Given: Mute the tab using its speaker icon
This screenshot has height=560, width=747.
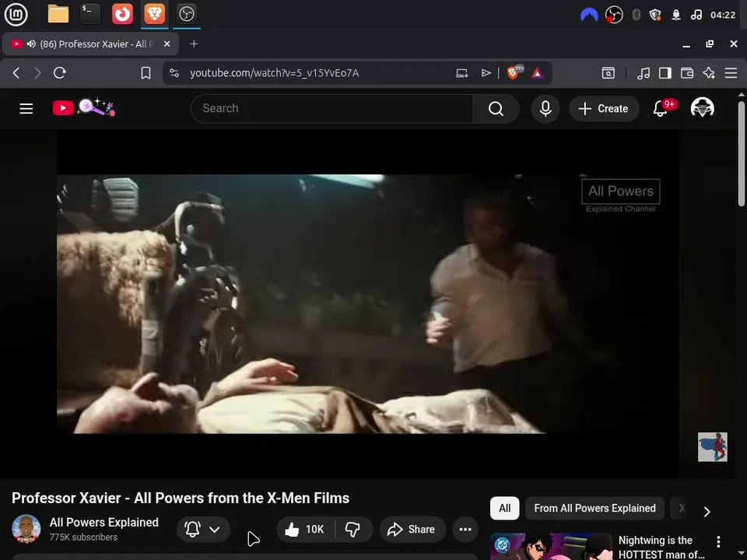Looking at the screenshot, I should 31,44.
